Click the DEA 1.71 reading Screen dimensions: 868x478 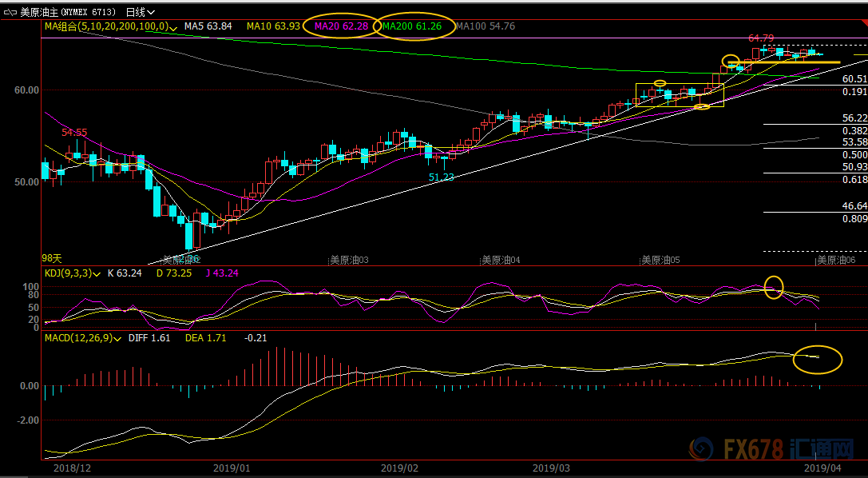(x=205, y=338)
